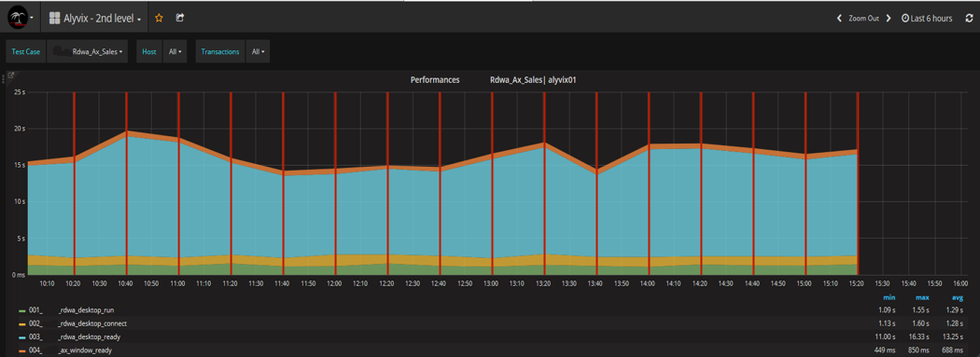Open the panel title Performances menu
Screen dimensions: 980x357
click(x=435, y=80)
